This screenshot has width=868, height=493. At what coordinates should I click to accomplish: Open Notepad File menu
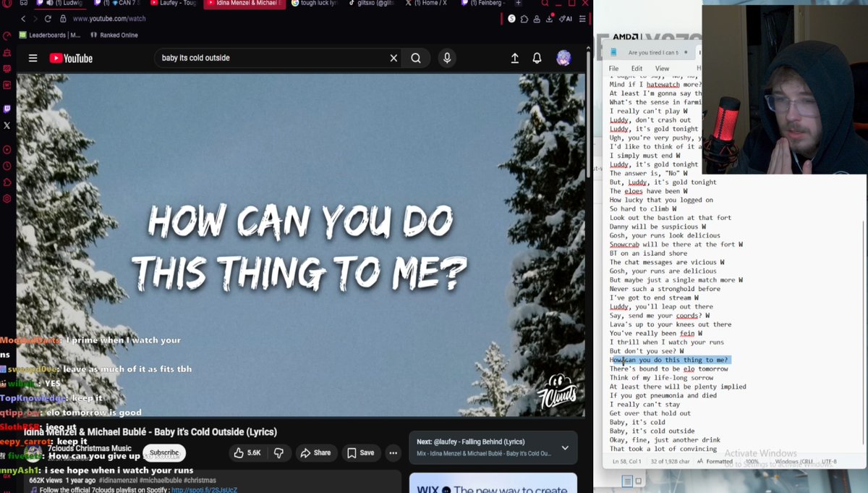(x=613, y=68)
